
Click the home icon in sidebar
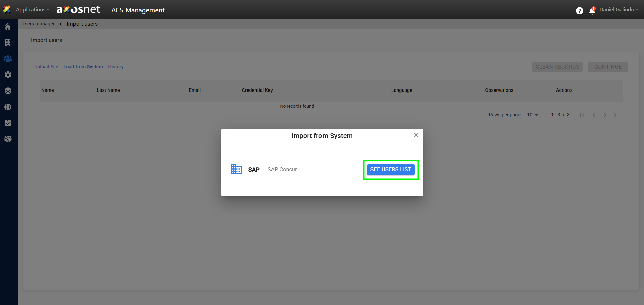[x=8, y=27]
